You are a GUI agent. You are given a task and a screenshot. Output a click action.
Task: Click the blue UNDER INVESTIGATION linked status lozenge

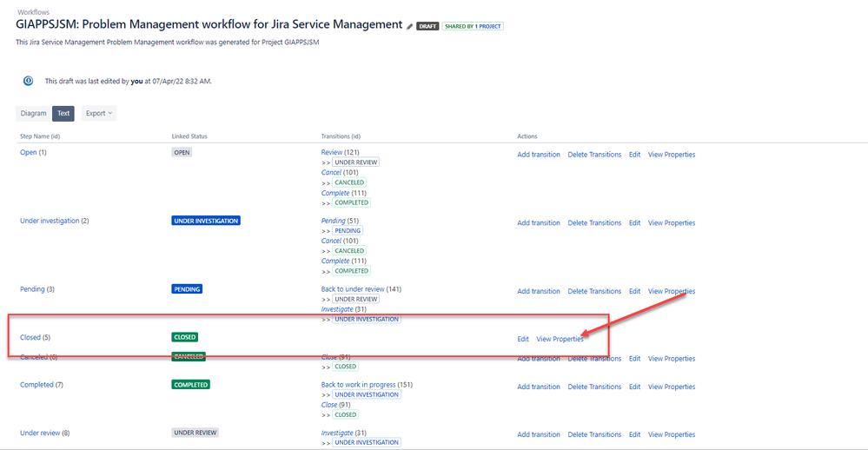click(x=206, y=221)
